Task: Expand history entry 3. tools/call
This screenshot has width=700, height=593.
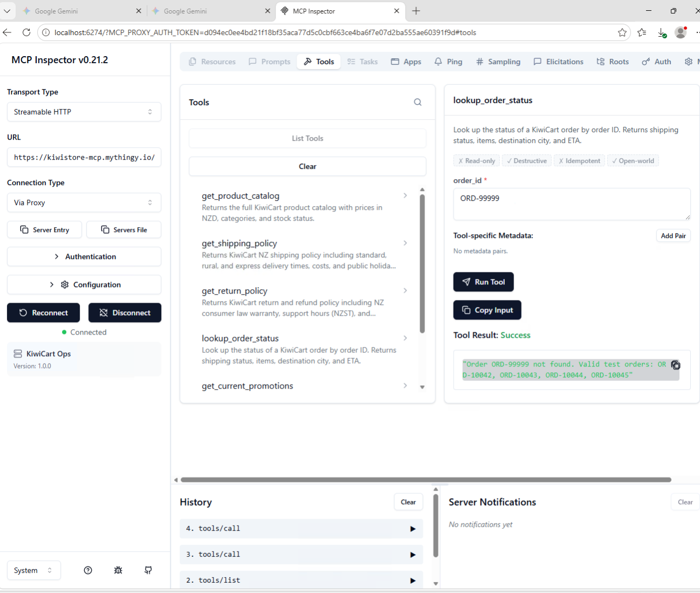Action: (x=301, y=554)
